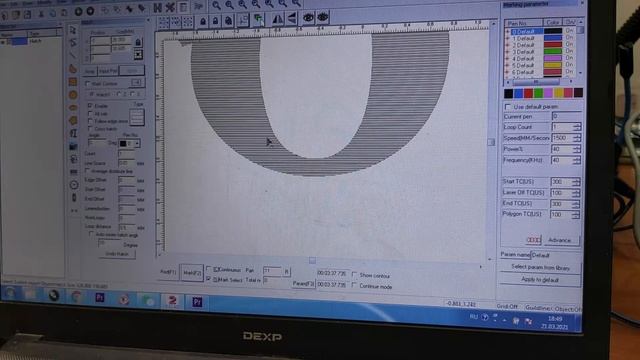
Task: Enable Average distribute line option
Action: (87, 171)
